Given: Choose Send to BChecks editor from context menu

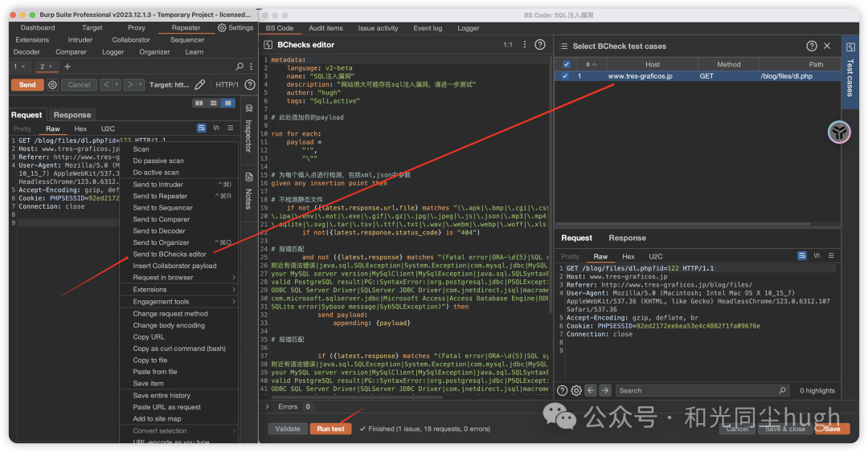Looking at the screenshot, I should [170, 255].
